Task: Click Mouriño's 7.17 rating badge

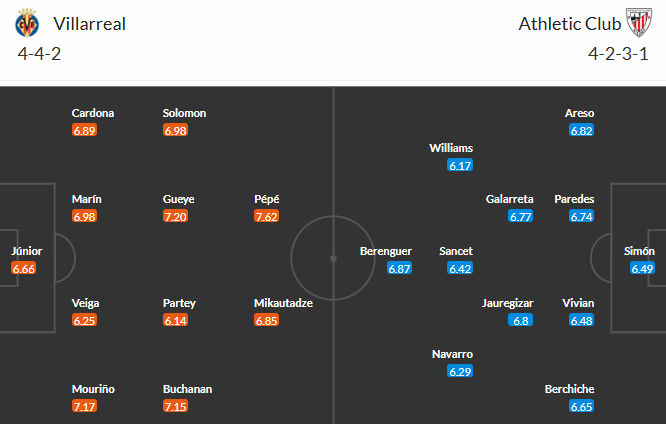Action: pos(86,407)
